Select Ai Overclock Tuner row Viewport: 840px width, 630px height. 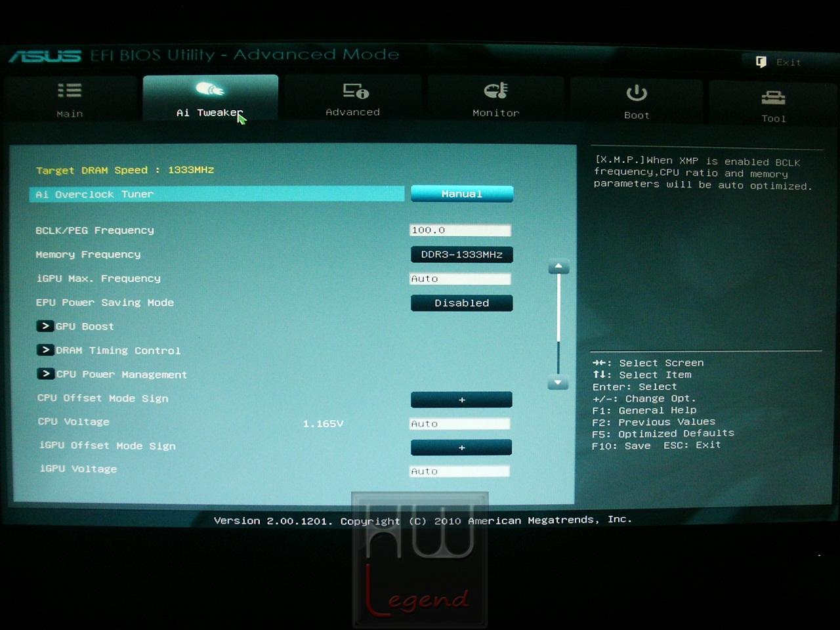pyautogui.click(x=217, y=194)
